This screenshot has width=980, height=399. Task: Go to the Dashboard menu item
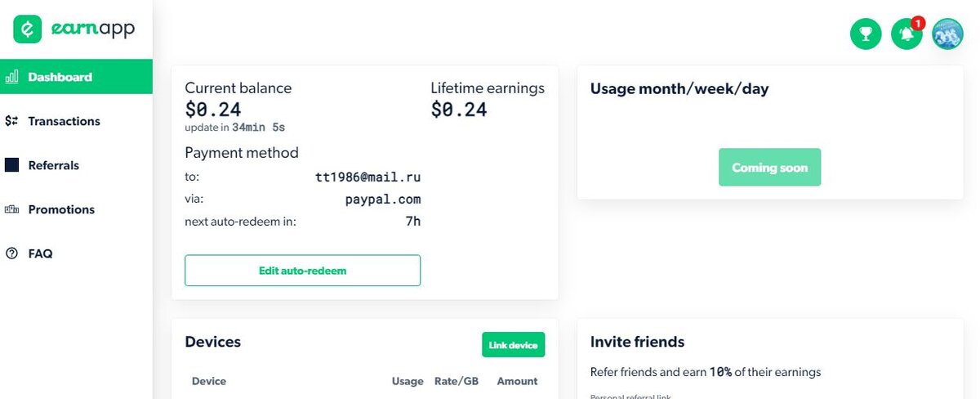click(60, 77)
